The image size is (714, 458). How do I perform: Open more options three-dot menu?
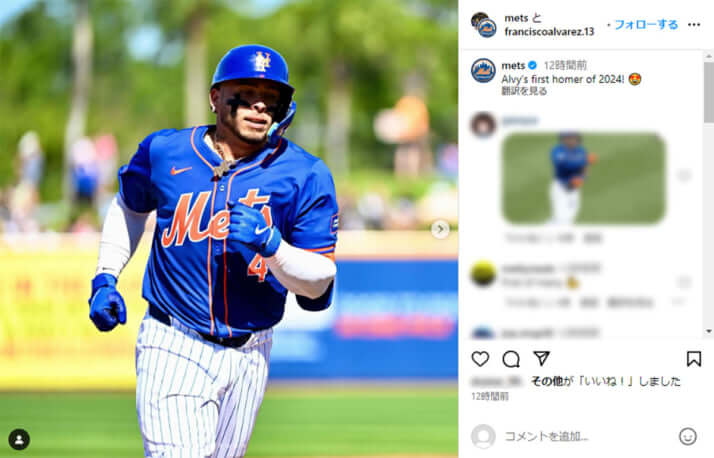(x=694, y=25)
